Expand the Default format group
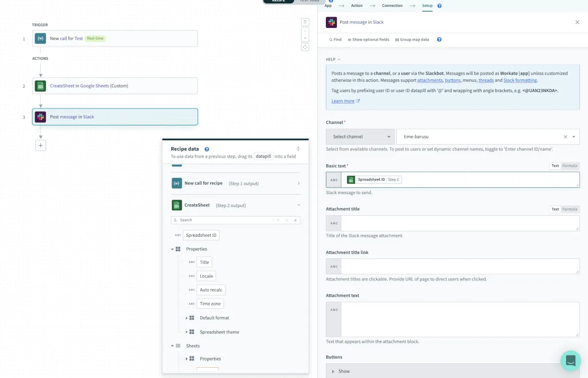 point(187,318)
